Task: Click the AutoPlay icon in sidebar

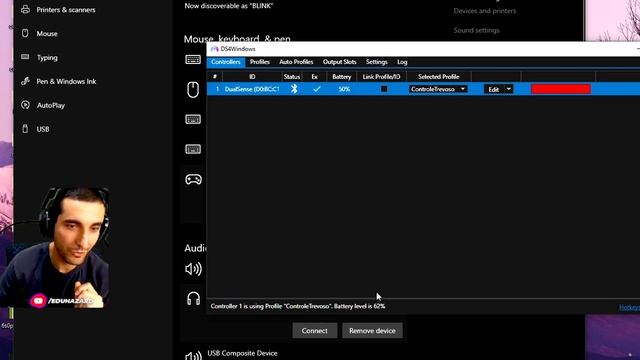Action: 25,105
